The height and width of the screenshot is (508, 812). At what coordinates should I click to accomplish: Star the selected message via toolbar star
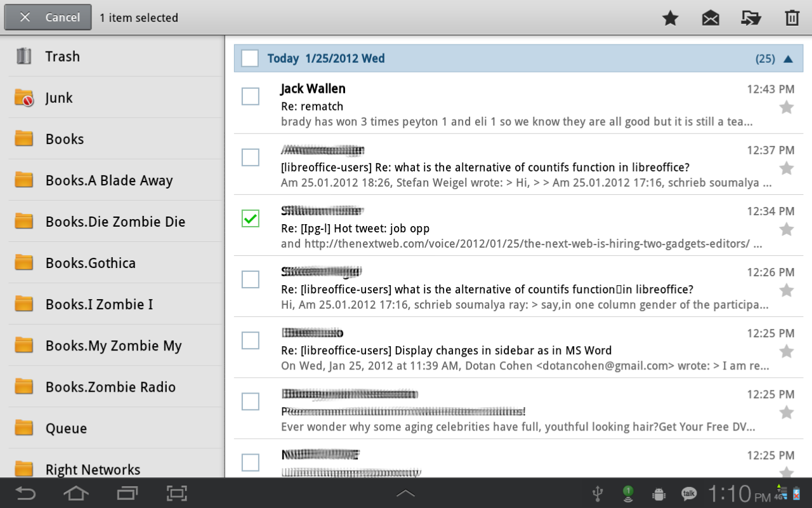pyautogui.click(x=670, y=18)
